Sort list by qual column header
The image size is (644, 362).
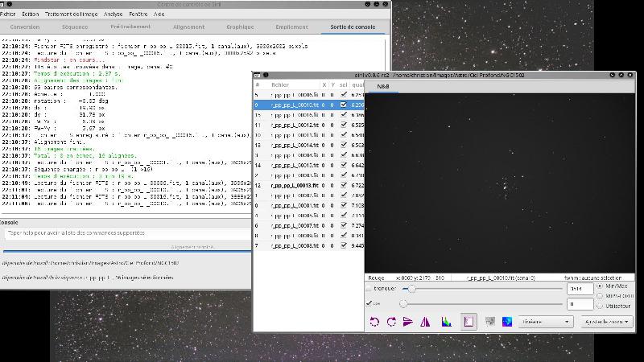click(x=357, y=84)
